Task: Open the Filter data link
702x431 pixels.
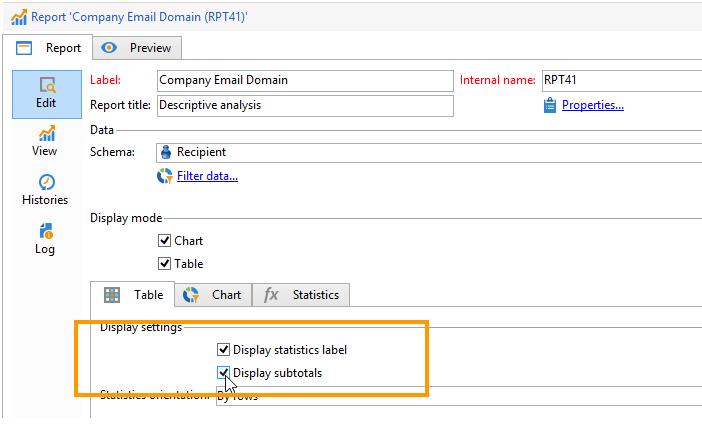Action: (207, 177)
